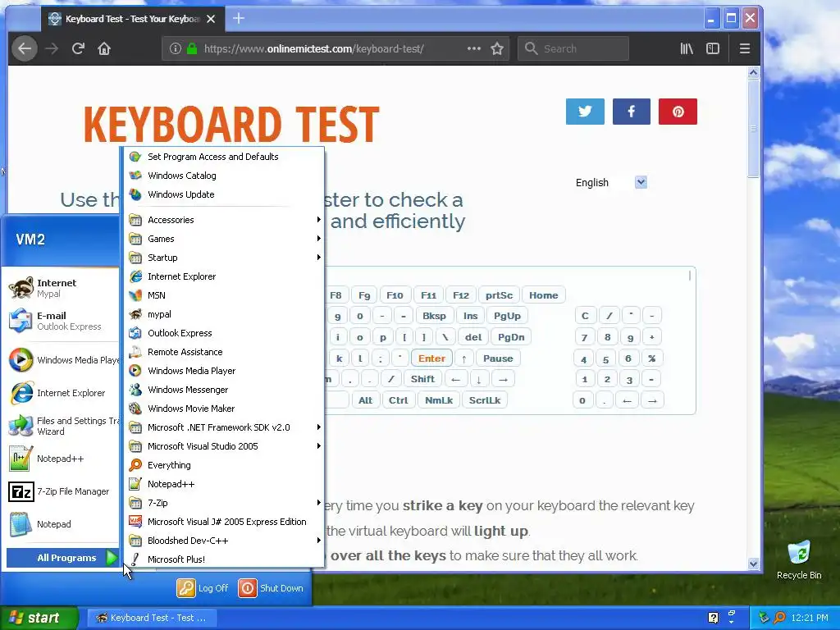
Task: Click in the browser Search field
Action: [x=573, y=48]
